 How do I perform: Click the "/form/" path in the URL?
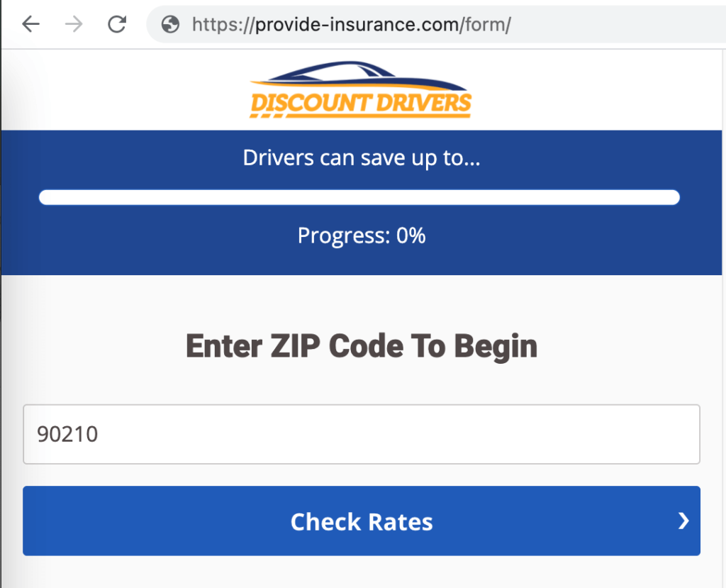(x=487, y=25)
